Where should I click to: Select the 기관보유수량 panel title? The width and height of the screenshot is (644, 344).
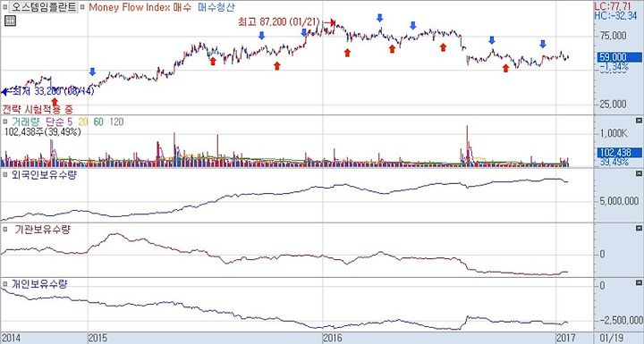tap(42, 229)
